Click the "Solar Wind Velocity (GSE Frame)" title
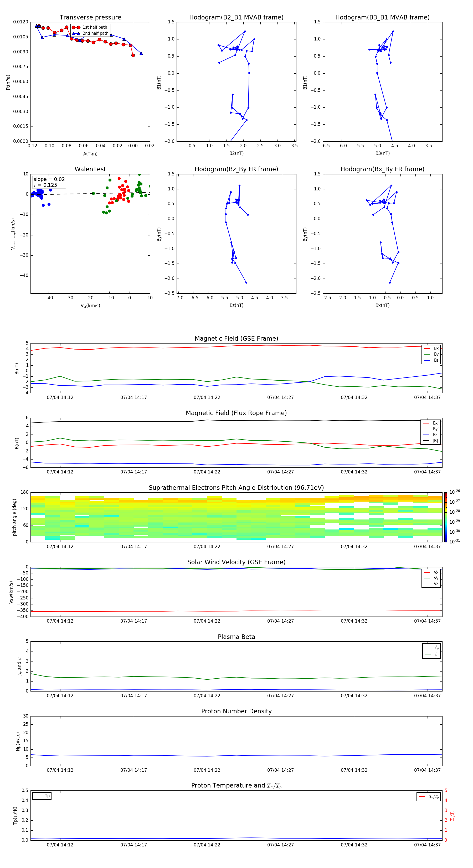This screenshot has width=473, height=868. (236, 562)
